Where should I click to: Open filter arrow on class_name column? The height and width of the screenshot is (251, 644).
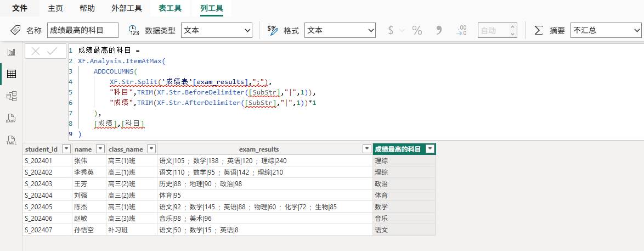151,149
